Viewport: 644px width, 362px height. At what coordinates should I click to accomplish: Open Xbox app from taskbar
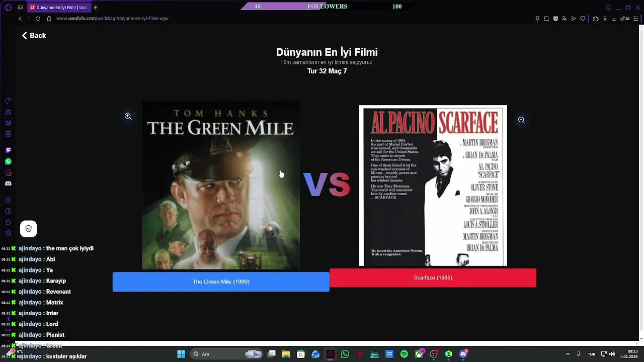coord(419,354)
